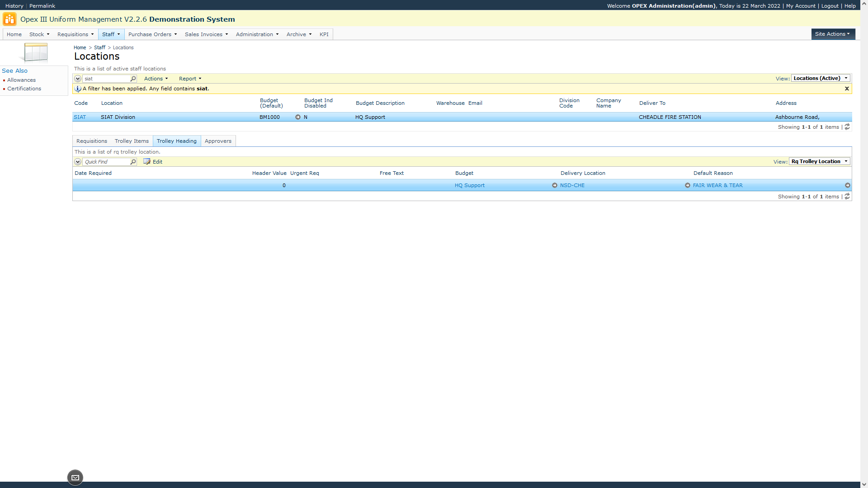Click the filter text field containing siat
This screenshot has width=868, height=488.
point(106,79)
